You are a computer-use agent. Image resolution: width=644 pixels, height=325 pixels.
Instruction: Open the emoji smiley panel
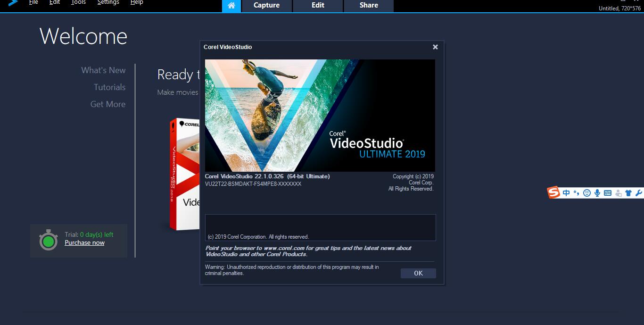[x=587, y=193]
